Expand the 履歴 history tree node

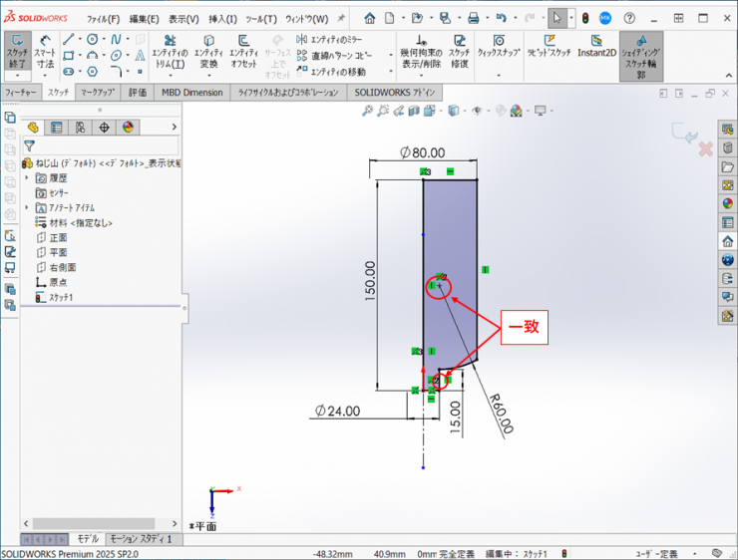click(27, 177)
